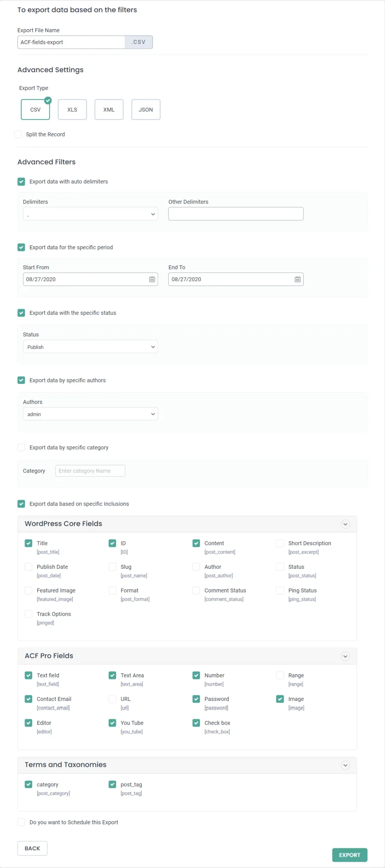Screen dimensions: 385x868
Task: Open the End To calendar picker icon
Action: [x=298, y=279]
